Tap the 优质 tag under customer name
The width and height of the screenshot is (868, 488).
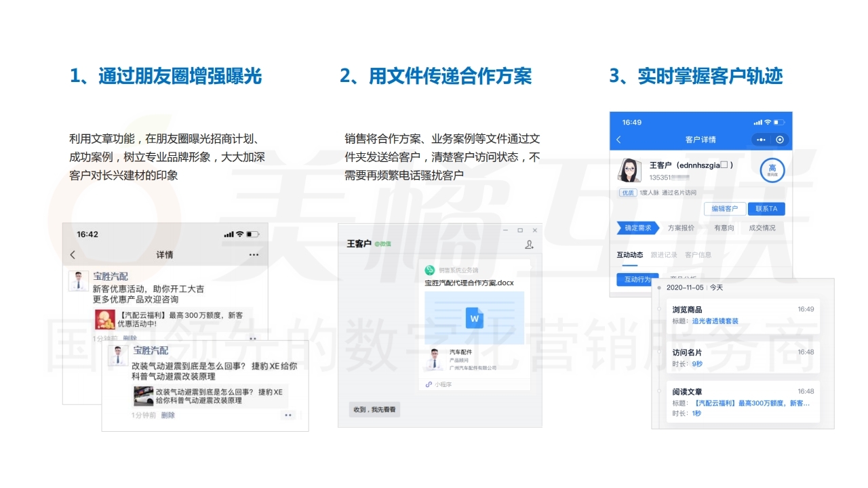click(627, 192)
